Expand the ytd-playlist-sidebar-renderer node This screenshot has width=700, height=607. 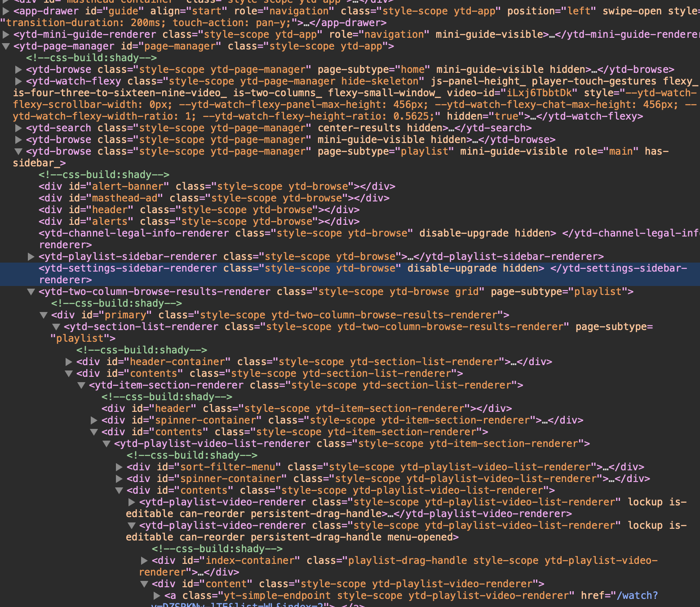(x=31, y=257)
